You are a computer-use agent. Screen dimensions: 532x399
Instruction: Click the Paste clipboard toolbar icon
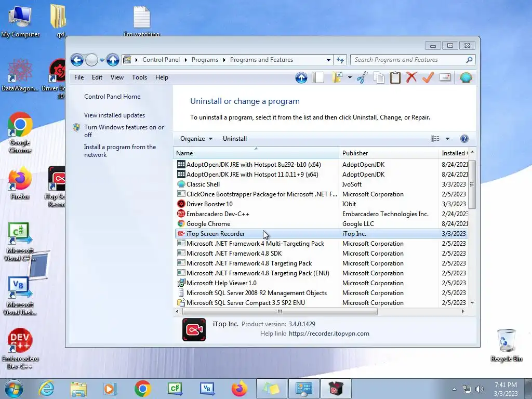click(395, 78)
